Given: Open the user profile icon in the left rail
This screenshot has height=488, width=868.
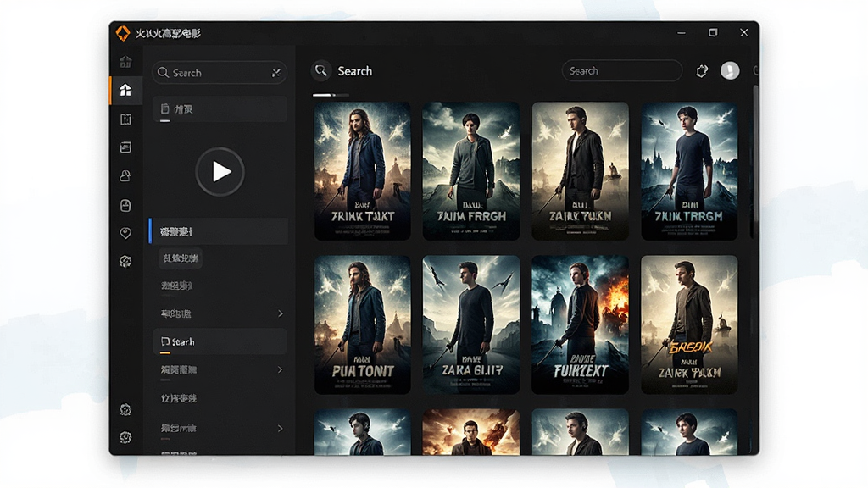Looking at the screenshot, I should [125, 176].
